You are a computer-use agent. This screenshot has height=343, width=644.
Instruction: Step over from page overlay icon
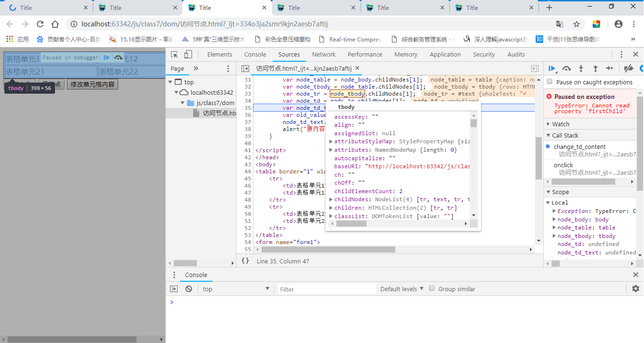pos(118,57)
